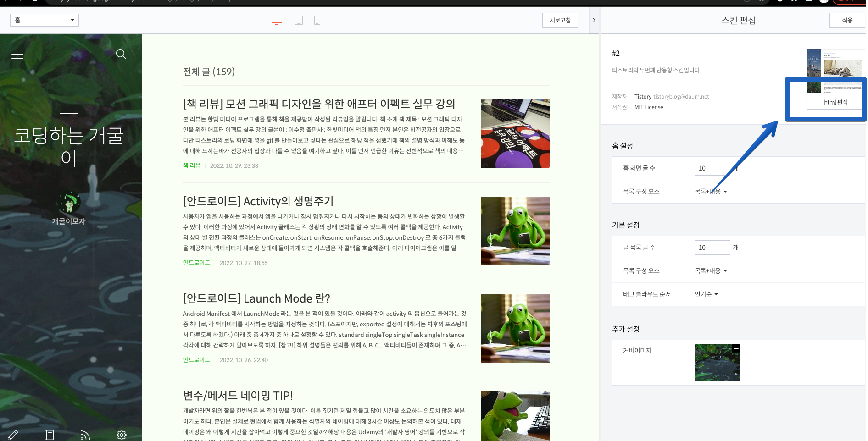Click date 2022. 10. 27. 18:55
The height and width of the screenshot is (441, 868).
pyautogui.click(x=244, y=263)
